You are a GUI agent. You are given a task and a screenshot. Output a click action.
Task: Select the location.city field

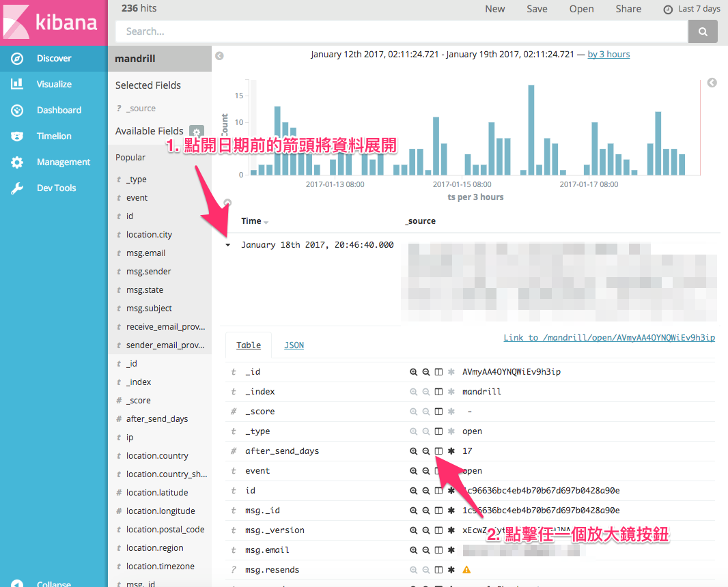149,235
